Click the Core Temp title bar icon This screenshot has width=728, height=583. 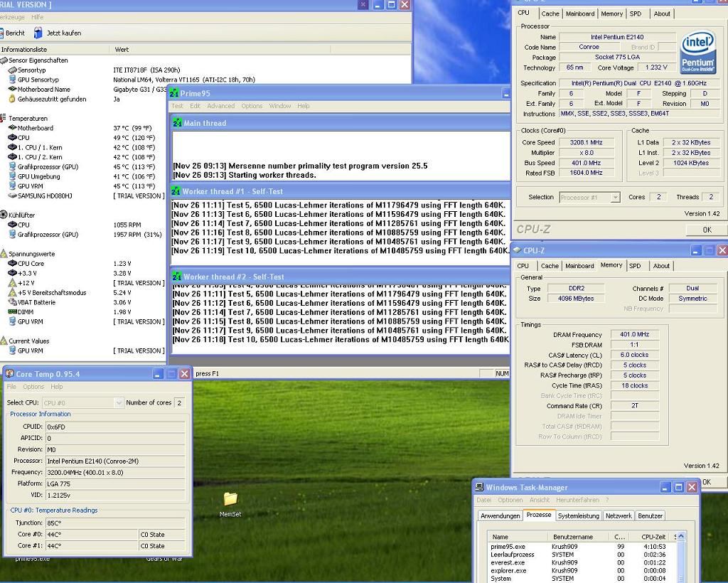pyautogui.click(x=9, y=374)
